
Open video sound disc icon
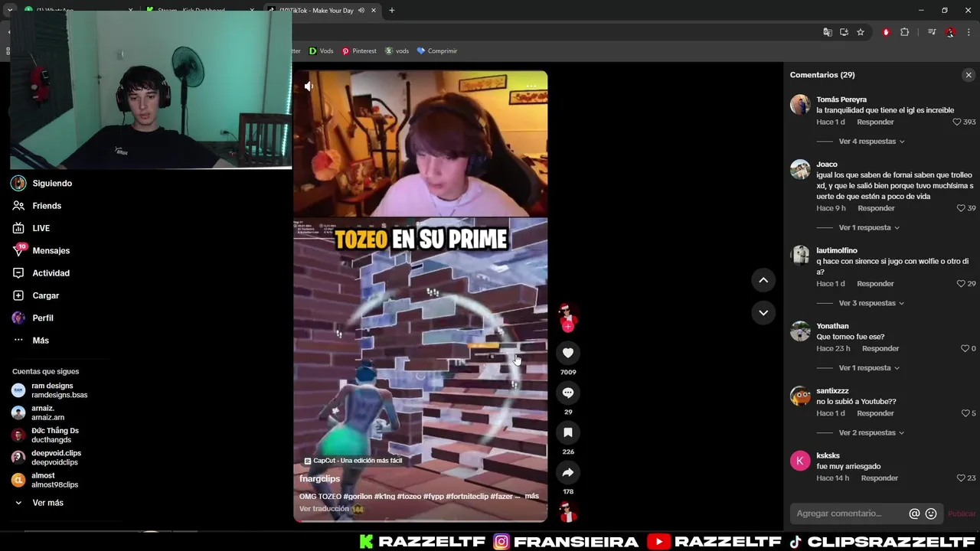click(x=568, y=512)
